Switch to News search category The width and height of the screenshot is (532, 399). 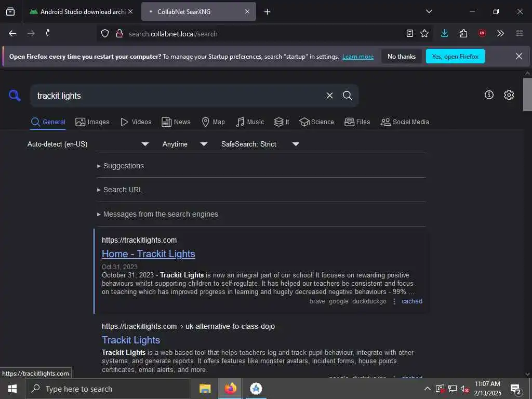click(x=176, y=122)
